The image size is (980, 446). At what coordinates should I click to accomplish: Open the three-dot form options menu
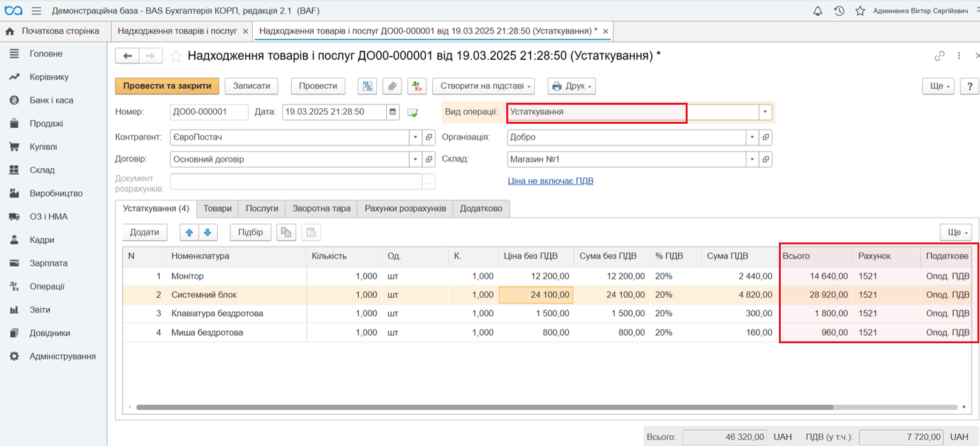click(x=959, y=56)
